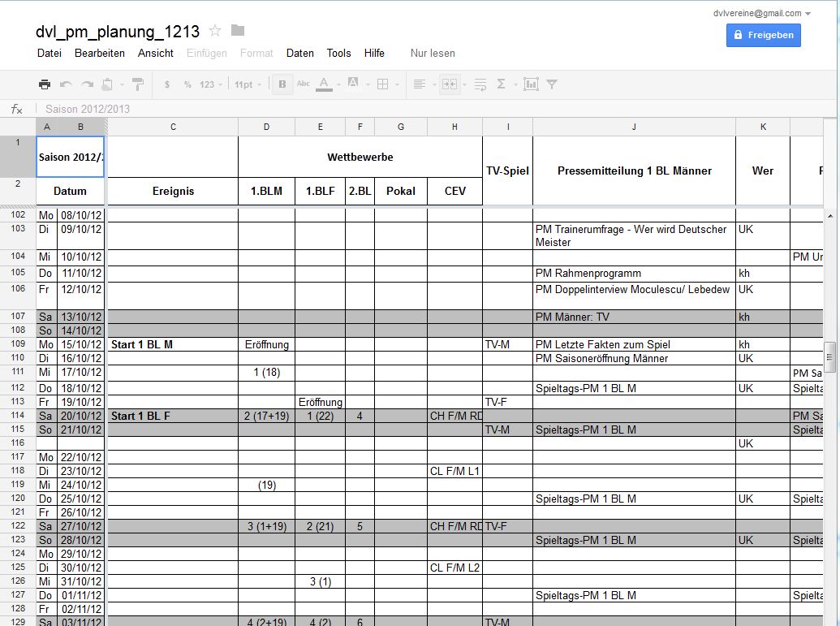Click the print icon in toolbar
The image size is (840, 626).
[45, 84]
